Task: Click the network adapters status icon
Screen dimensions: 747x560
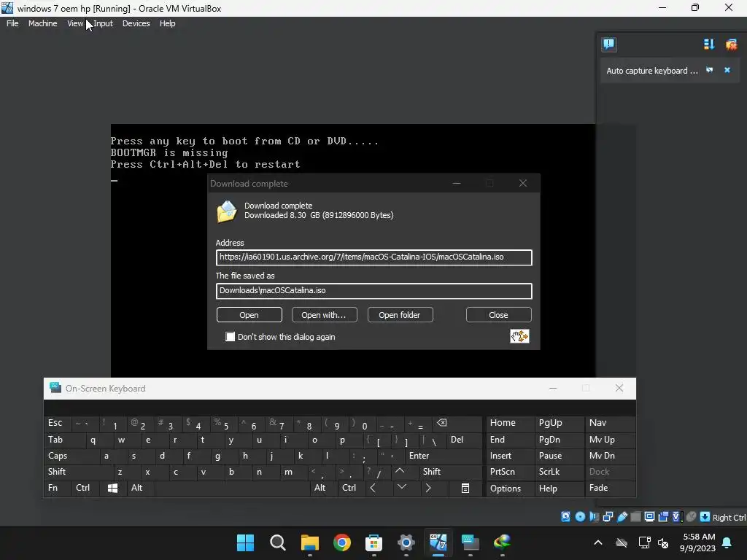Action: point(608,517)
